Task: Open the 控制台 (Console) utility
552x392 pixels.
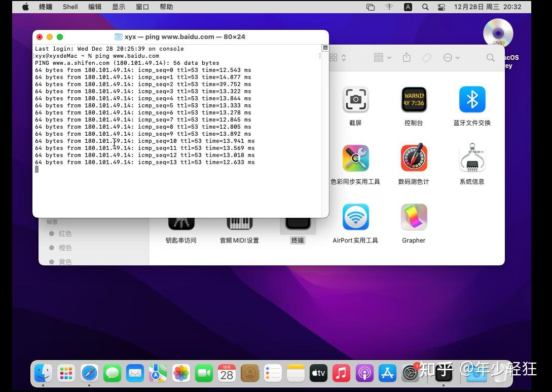Action: tap(414, 99)
